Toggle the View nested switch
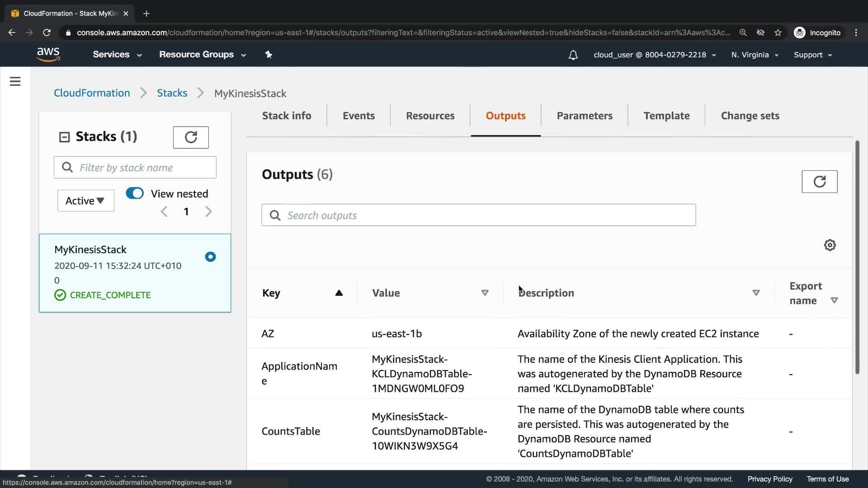Viewport: 868px width, 488px height. 135,193
